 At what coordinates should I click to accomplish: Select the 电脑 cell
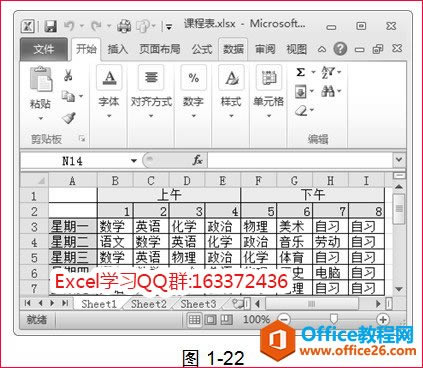[x=331, y=273]
